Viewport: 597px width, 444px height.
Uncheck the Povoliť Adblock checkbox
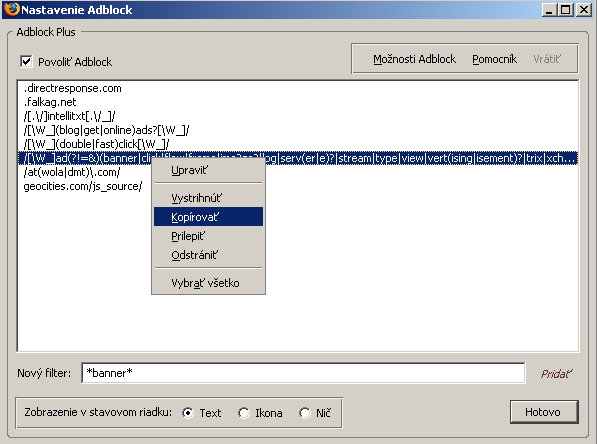coord(26,61)
